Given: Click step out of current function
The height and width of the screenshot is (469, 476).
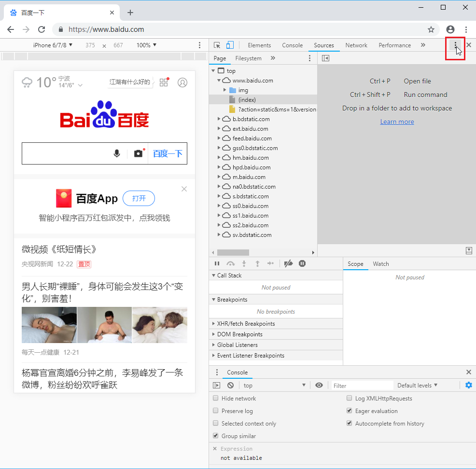Looking at the screenshot, I should (x=257, y=263).
